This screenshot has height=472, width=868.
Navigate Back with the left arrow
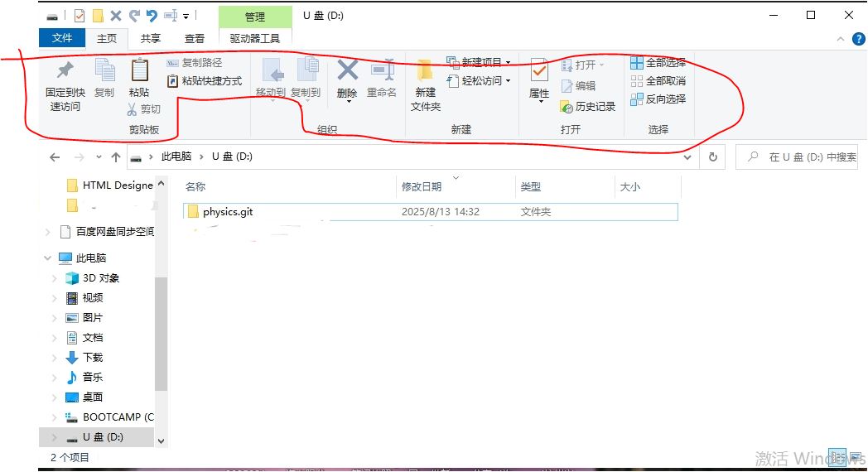[55, 157]
